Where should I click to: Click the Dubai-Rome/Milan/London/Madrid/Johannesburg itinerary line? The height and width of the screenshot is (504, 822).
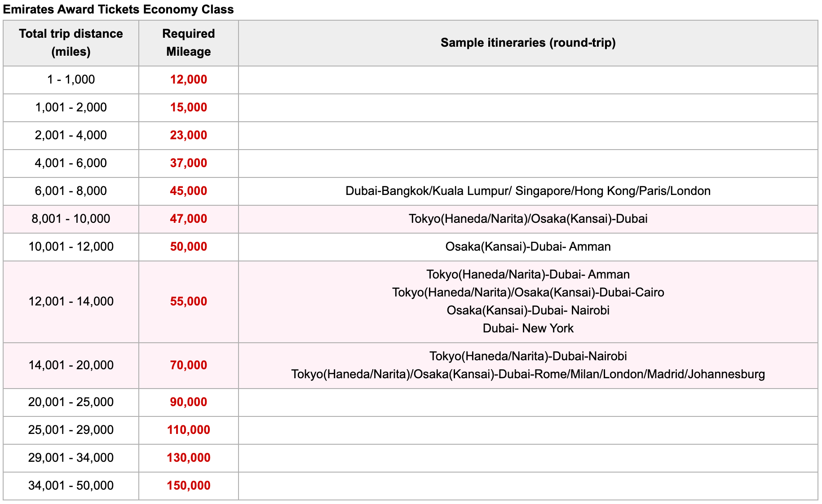[x=528, y=374]
